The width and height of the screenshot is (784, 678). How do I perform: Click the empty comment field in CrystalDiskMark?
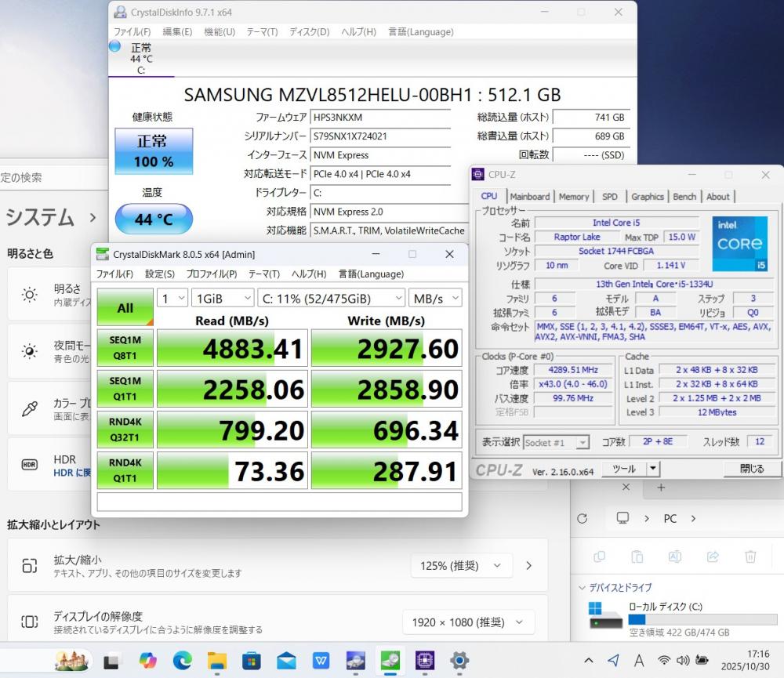tap(279, 501)
